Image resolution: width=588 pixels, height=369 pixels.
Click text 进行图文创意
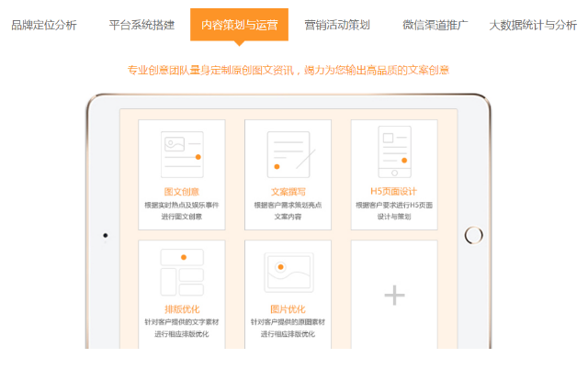tap(182, 217)
